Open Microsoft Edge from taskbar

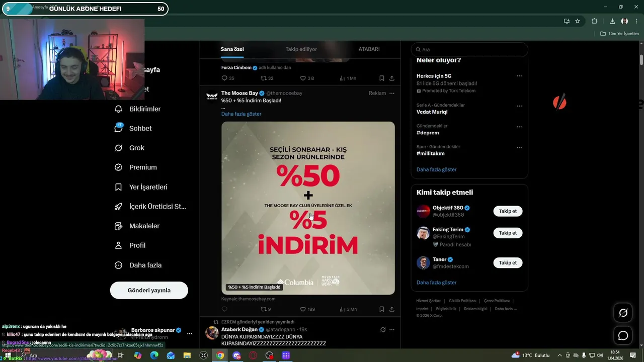point(154,355)
